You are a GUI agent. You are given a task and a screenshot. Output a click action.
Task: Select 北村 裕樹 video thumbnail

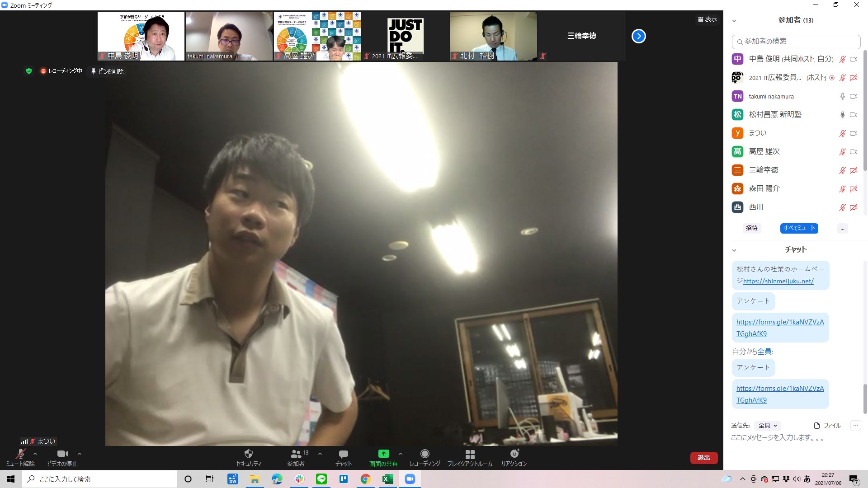point(494,36)
